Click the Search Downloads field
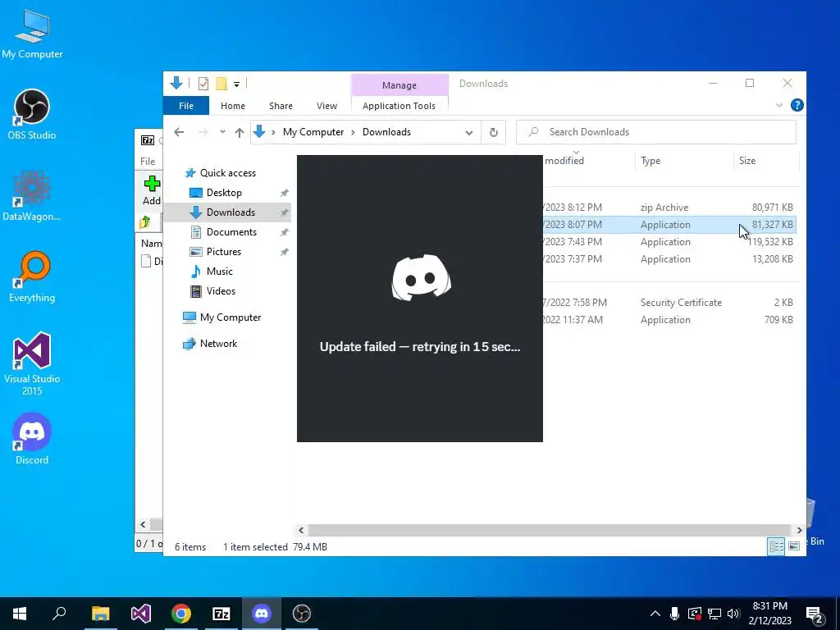This screenshot has width=840, height=630. (x=656, y=132)
